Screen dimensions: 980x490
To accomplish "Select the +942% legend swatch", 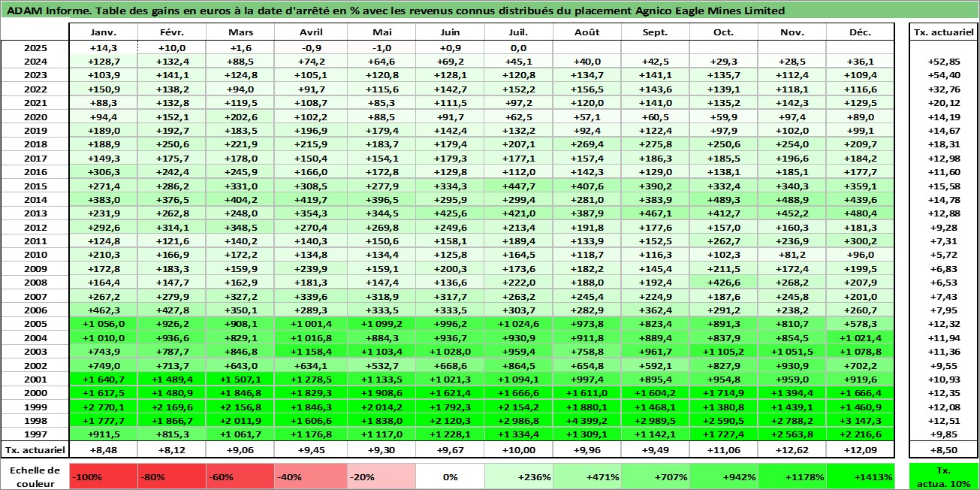I will coord(723,476).
